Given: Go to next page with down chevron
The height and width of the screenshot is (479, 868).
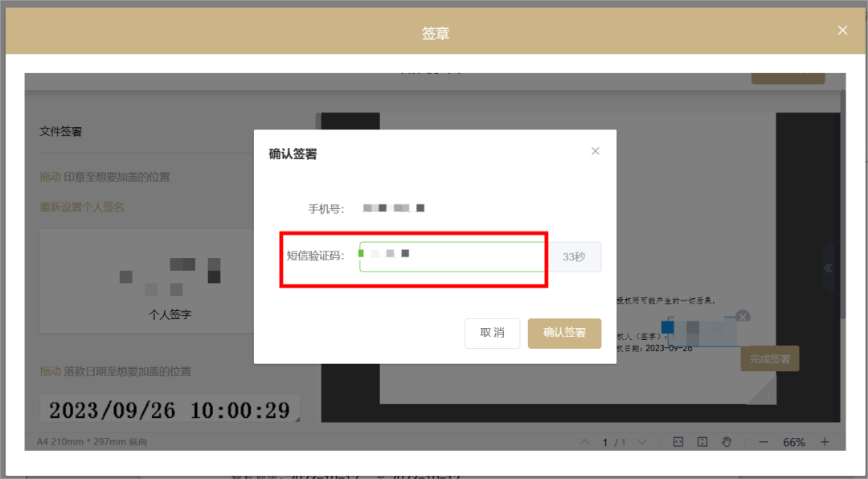Looking at the screenshot, I should click(641, 441).
